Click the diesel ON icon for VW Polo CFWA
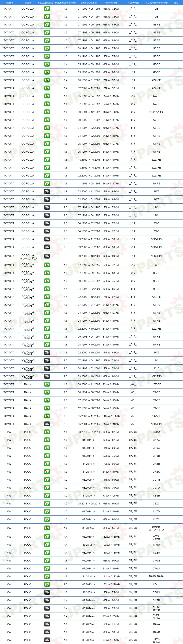This screenshot has height=644, width=183. click(47, 592)
